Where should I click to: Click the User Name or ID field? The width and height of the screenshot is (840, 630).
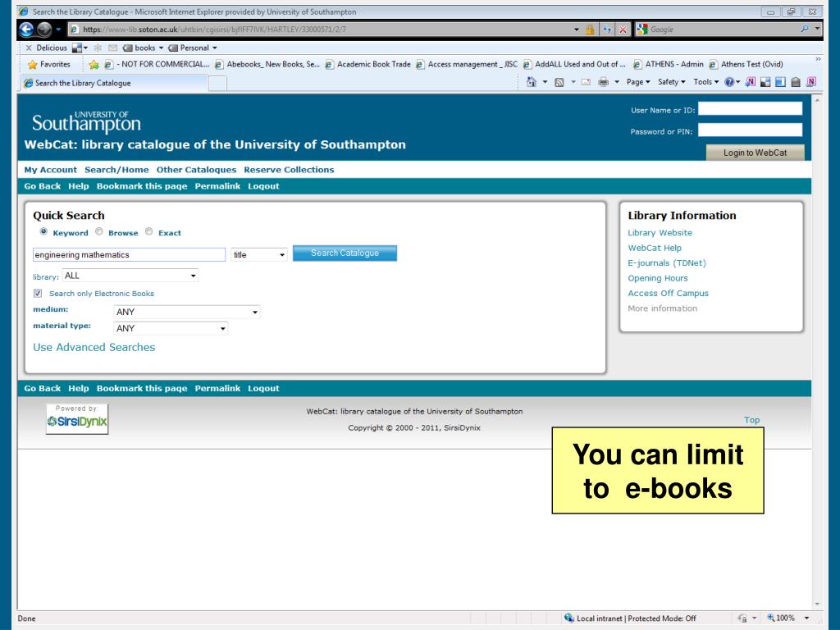750,109
